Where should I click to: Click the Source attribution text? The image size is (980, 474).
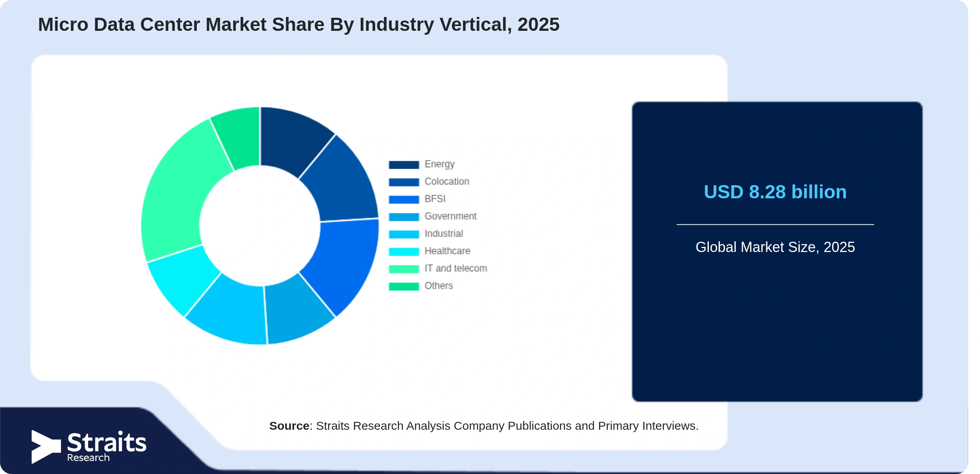coord(484,426)
